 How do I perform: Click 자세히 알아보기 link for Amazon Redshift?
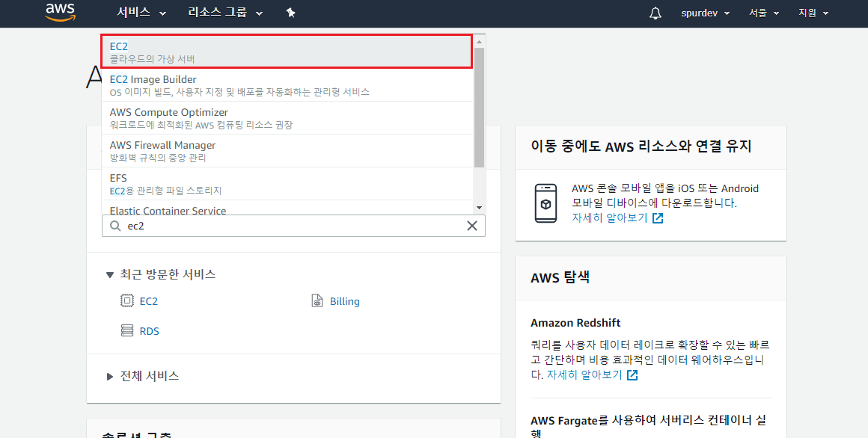click(x=584, y=375)
